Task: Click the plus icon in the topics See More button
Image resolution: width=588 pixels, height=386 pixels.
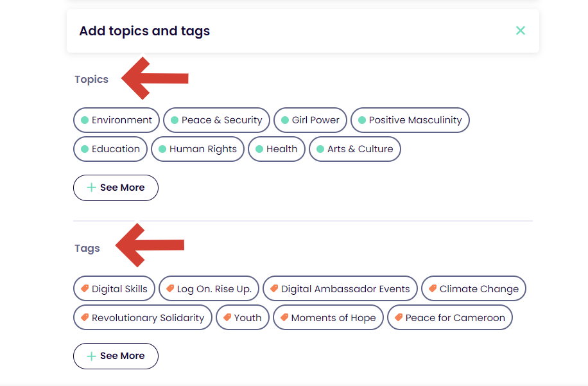Action: tap(91, 188)
